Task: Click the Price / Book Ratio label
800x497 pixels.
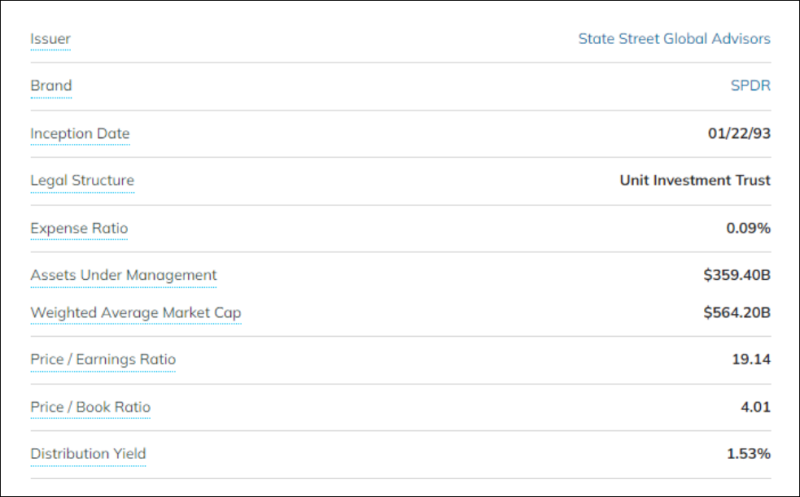Action: click(90, 407)
